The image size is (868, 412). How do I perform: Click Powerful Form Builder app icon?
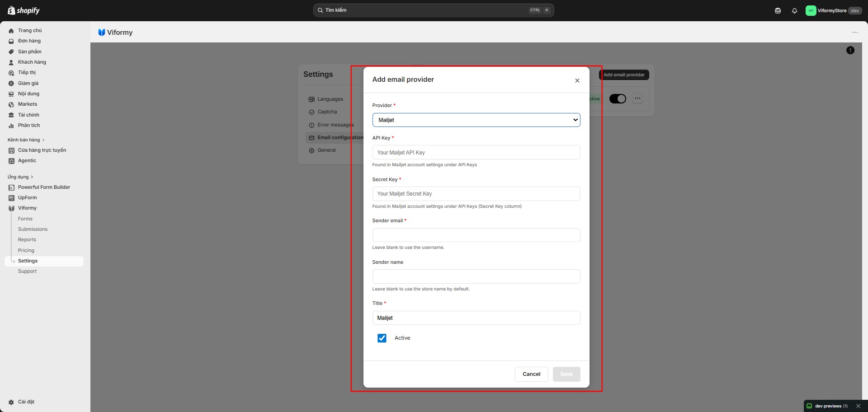tap(11, 187)
